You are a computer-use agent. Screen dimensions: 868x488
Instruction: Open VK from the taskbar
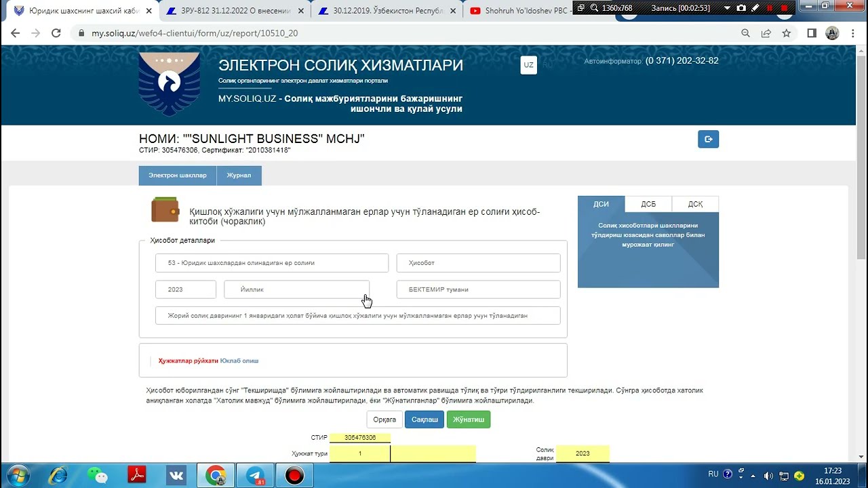[x=176, y=475]
